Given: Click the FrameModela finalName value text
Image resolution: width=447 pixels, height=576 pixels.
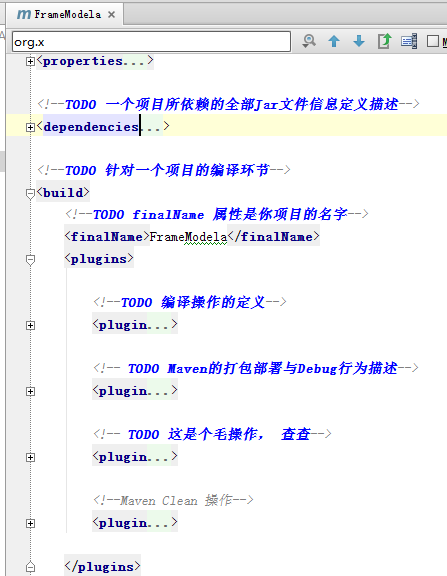Looking at the screenshot, I should 188,237.
